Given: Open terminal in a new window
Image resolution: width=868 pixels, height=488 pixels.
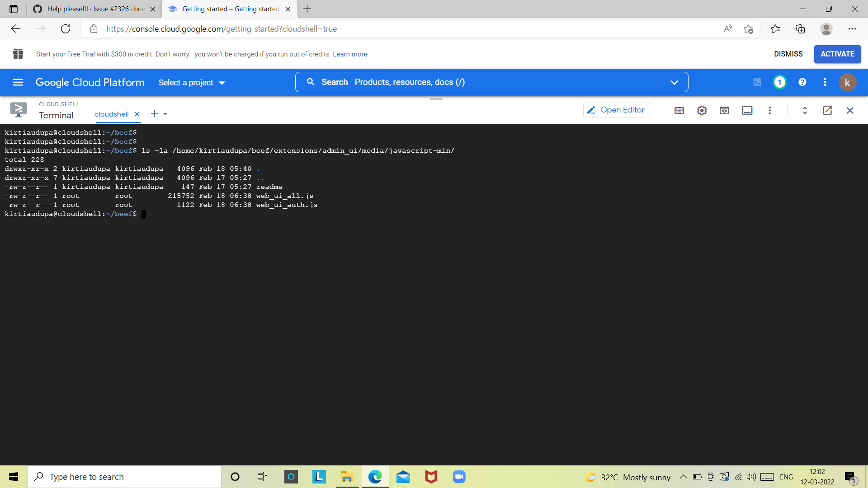Looking at the screenshot, I should [827, 110].
